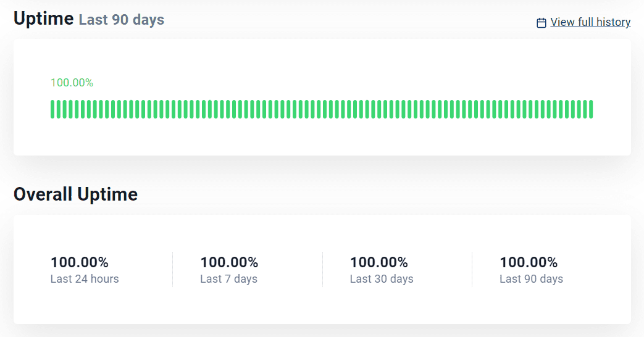This screenshot has width=644, height=337.
Task: Click the last green bar in uptime chart
Action: [591, 109]
